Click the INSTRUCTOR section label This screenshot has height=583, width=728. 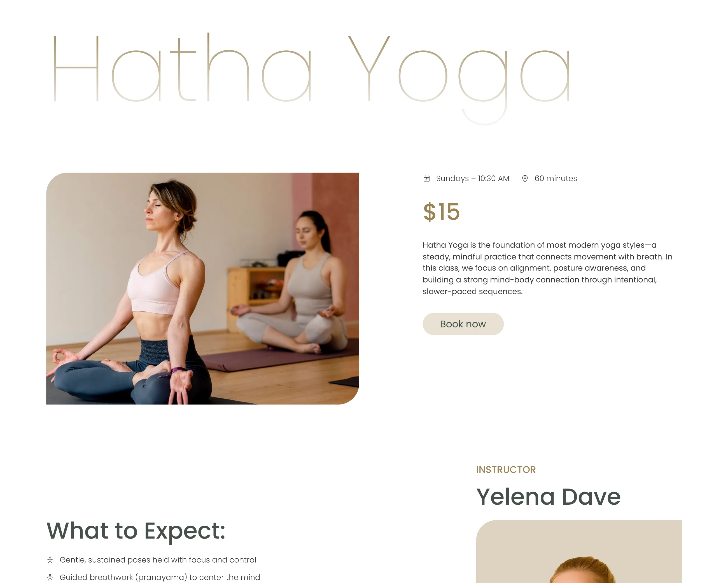tap(506, 470)
